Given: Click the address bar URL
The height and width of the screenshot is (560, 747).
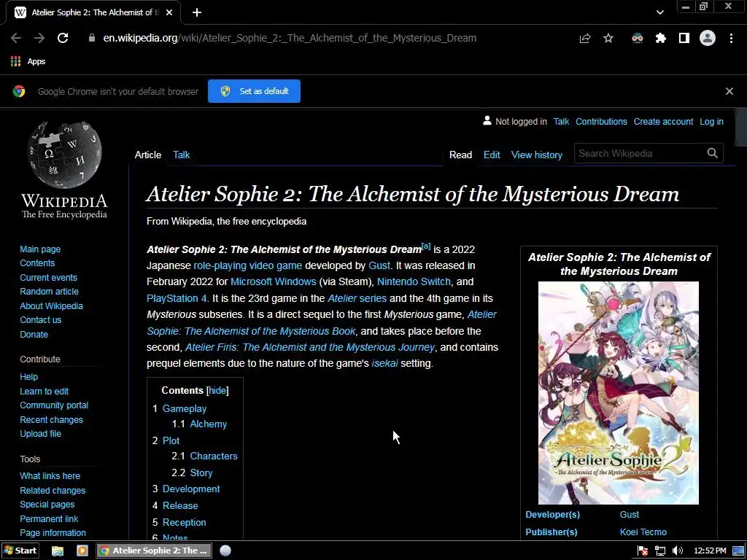Looking at the screenshot, I should (x=290, y=38).
